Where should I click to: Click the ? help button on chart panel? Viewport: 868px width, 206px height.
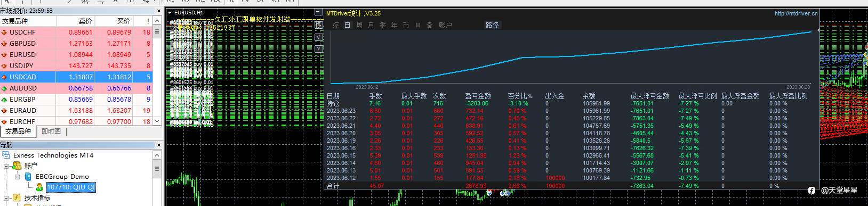click(x=319, y=49)
